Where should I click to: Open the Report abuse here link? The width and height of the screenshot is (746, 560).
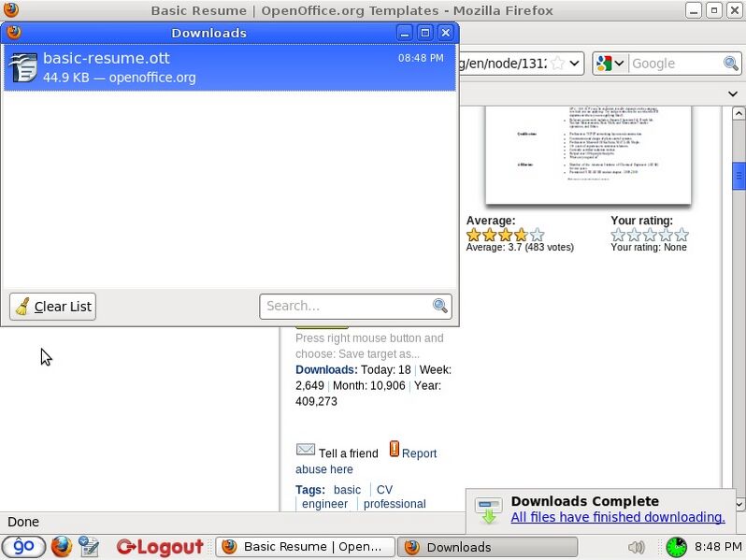366,461
